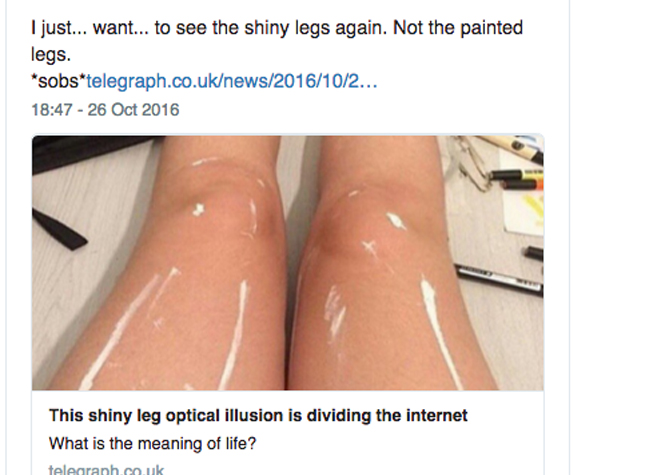The height and width of the screenshot is (475, 665).
Task: Open the shiny legs photo preview
Action: pyautogui.click(x=288, y=262)
